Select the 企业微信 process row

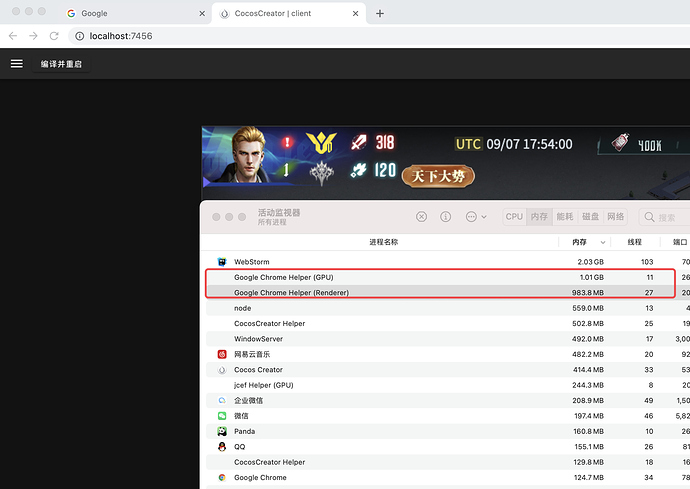pyautogui.click(x=448, y=401)
